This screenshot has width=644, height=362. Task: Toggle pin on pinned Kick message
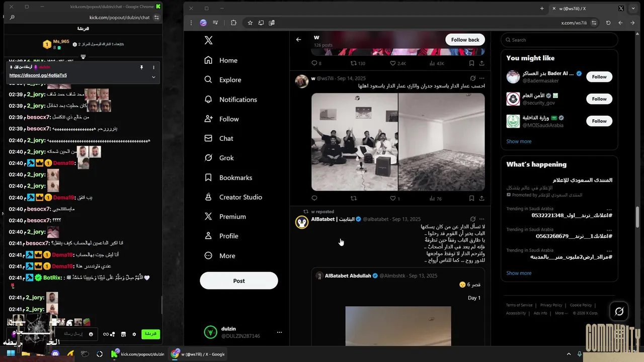pos(141,67)
